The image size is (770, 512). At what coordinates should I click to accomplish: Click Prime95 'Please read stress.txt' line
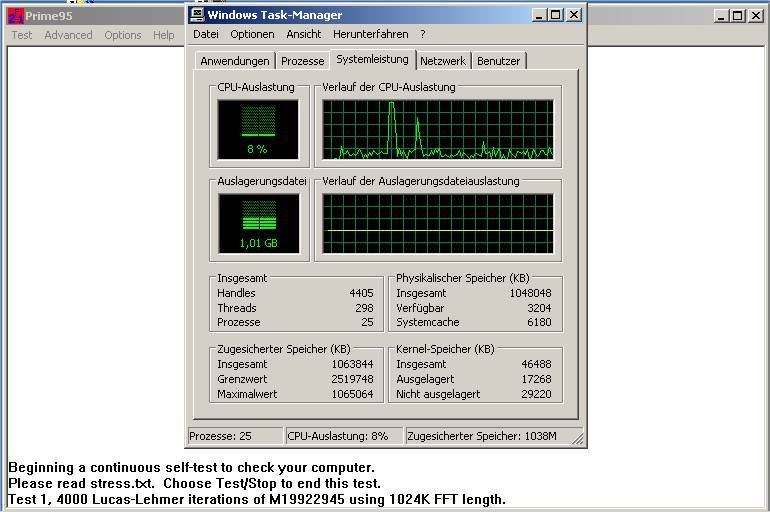[x=194, y=484]
